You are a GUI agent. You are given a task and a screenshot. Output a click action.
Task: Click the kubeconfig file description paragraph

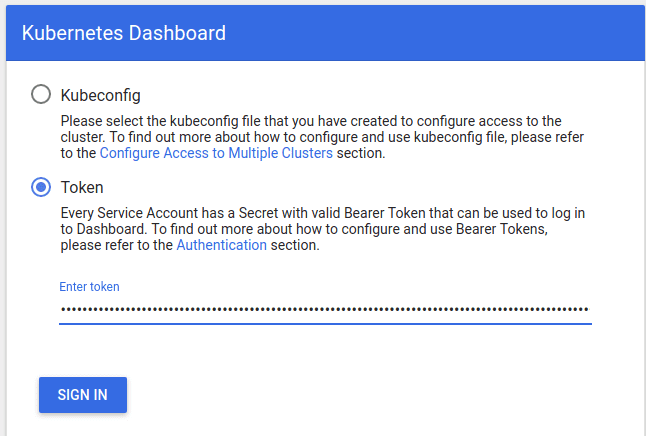[330, 137]
